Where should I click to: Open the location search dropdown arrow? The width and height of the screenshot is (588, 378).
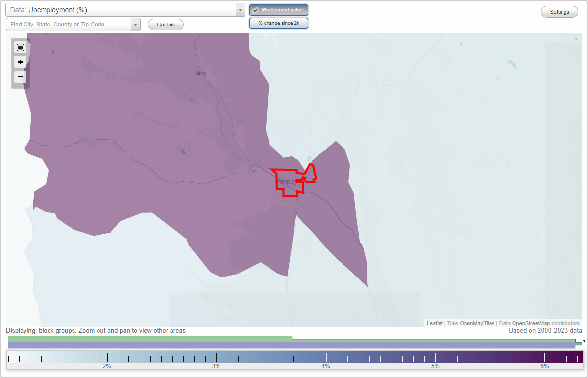[136, 25]
